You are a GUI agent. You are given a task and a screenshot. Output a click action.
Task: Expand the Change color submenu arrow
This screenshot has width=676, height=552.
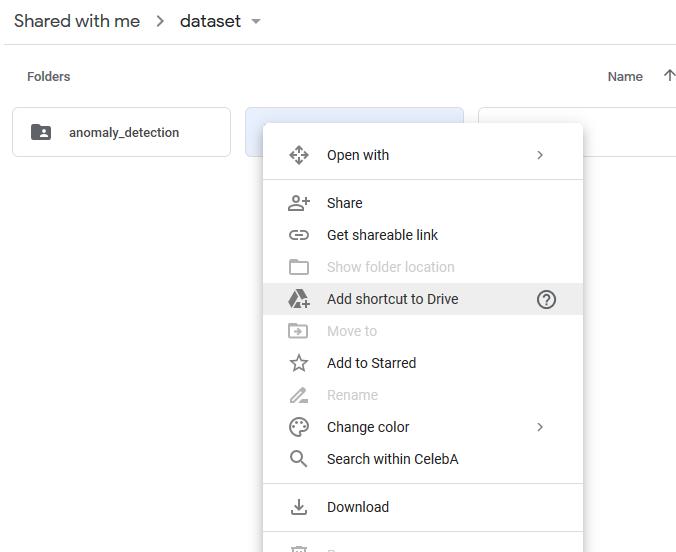coord(540,427)
